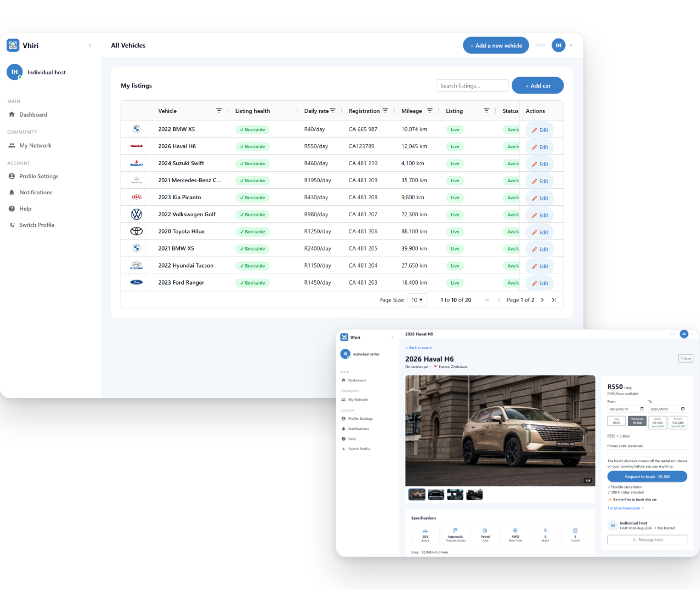Edit the 2024 Suzuki Swift listing
Image resolution: width=700 pixels, height=590 pixels.
(x=540, y=164)
